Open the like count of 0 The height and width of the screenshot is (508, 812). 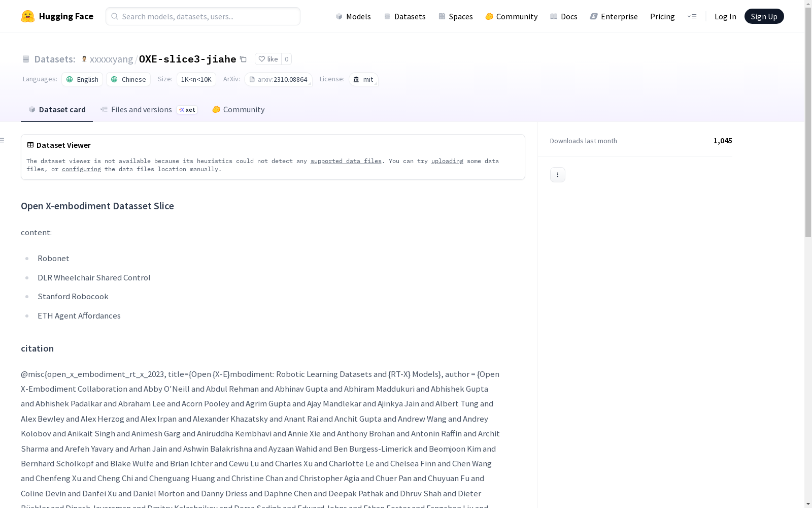[286, 59]
